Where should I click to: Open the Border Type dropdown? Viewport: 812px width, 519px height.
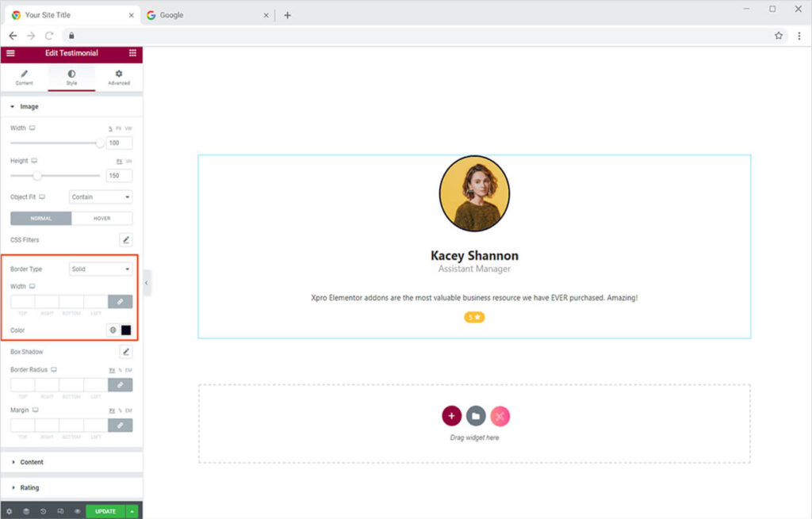pyautogui.click(x=101, y=269)
